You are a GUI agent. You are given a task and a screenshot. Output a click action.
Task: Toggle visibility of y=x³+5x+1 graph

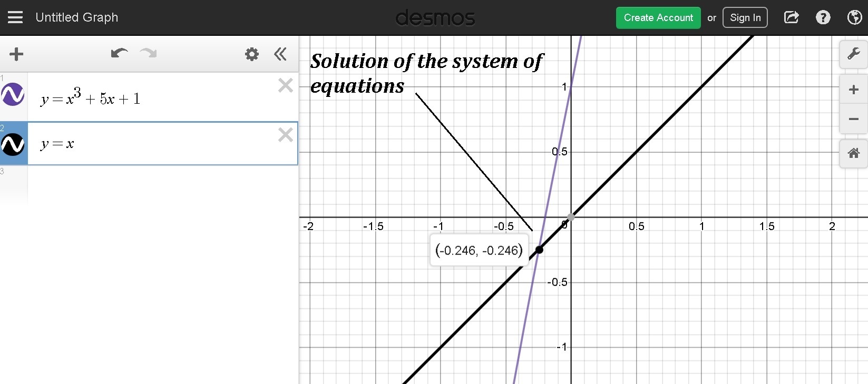[13, 95]
